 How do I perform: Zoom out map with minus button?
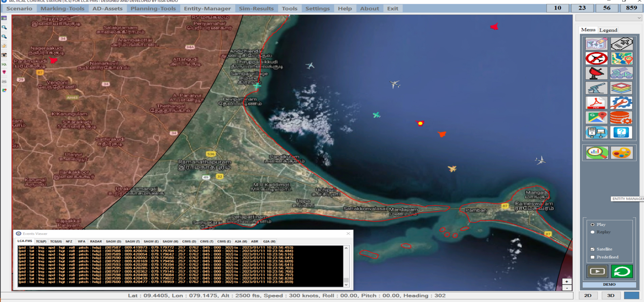[x=567, y=288]
